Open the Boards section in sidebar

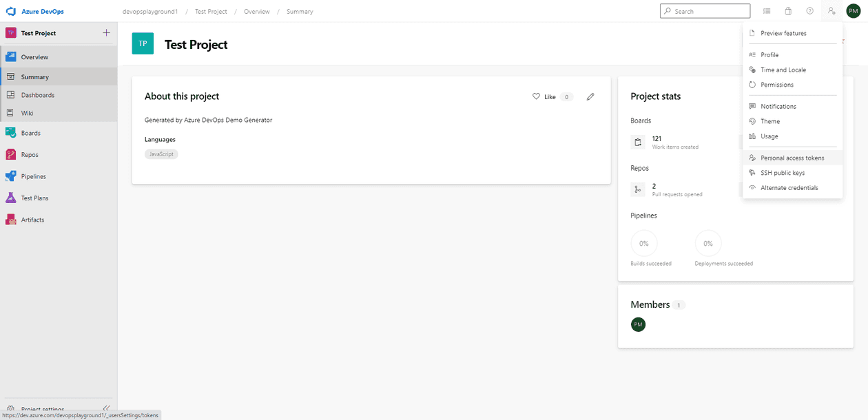[x=30, y=133]
